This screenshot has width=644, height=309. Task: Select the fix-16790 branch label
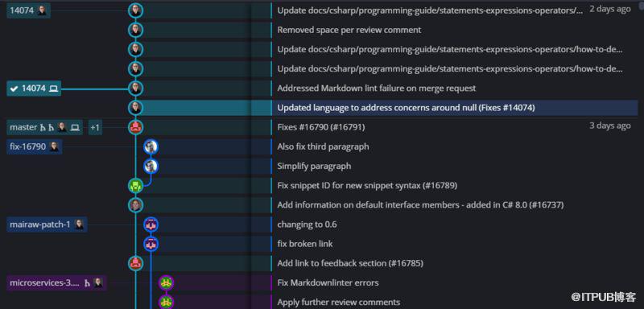coord(35,146)
